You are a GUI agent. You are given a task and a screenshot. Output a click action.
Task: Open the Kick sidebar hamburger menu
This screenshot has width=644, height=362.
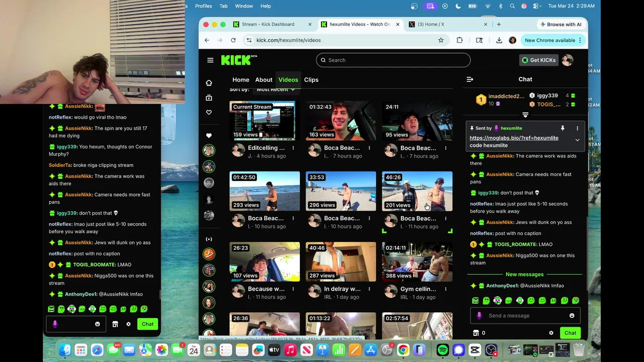coord(210,60)
